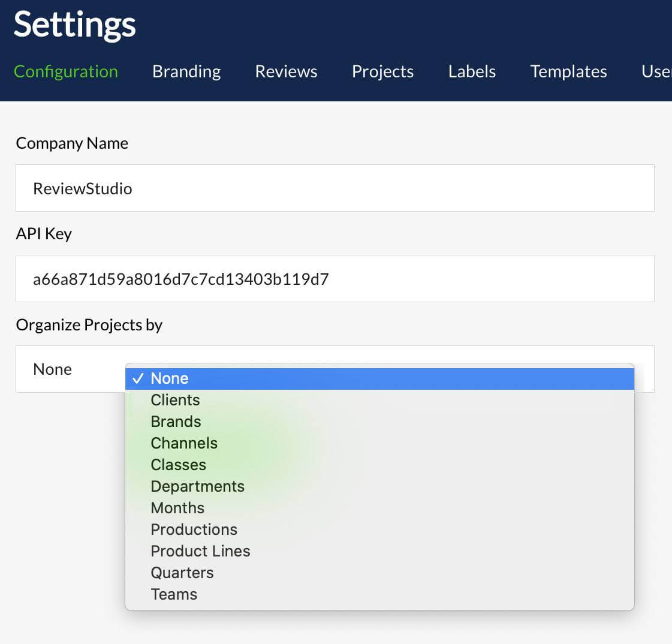Viewport: 672px width, 644px height.
Task: Pick Departments from the list
Action: tap(379, 486)
